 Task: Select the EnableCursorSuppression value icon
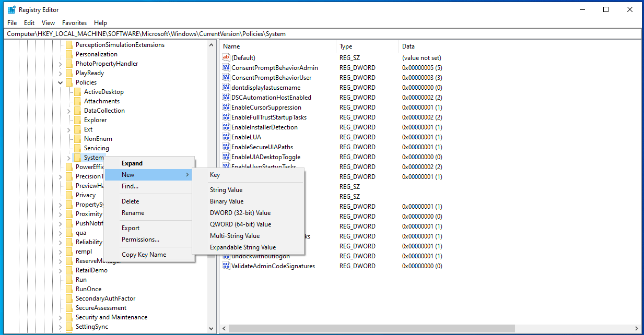[x=226, y=107]
